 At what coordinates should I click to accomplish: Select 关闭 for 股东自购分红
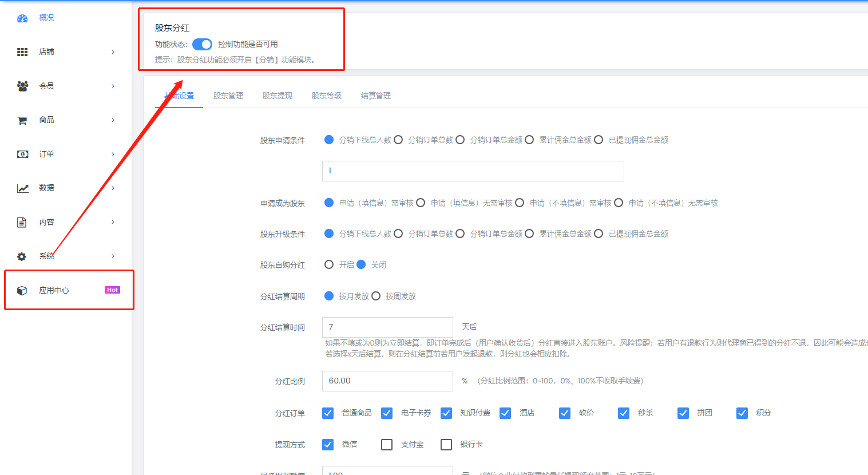[361, 264]
